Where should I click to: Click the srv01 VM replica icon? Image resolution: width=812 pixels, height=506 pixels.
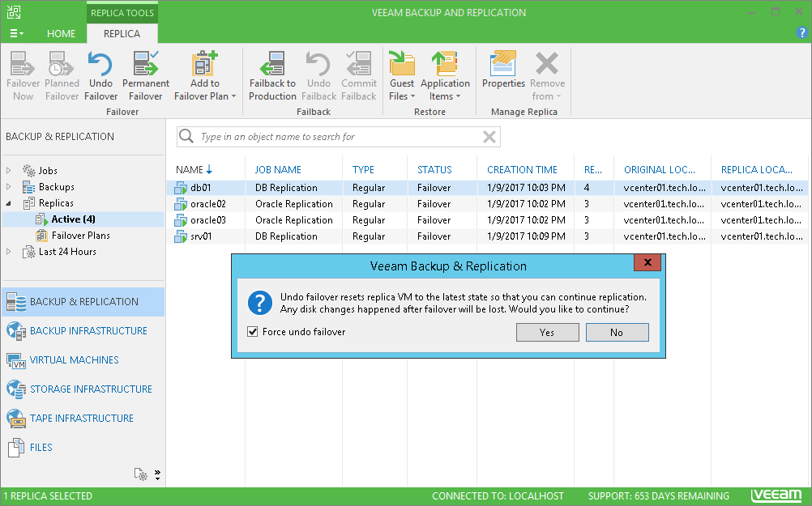[181, 236]
